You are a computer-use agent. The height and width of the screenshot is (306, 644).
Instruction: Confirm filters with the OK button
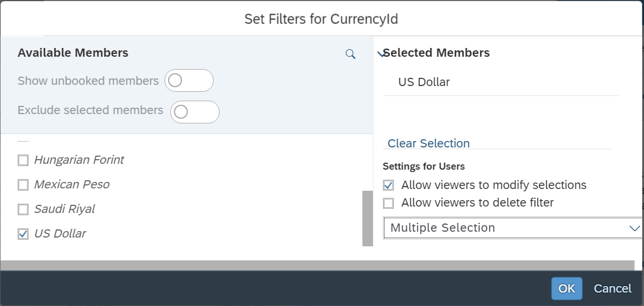coord(566,288)
